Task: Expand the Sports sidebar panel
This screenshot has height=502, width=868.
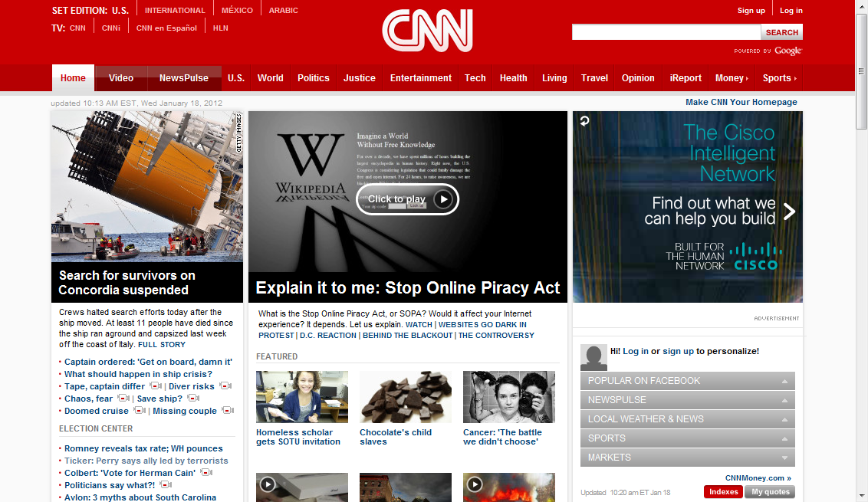Action: (688, 438)
